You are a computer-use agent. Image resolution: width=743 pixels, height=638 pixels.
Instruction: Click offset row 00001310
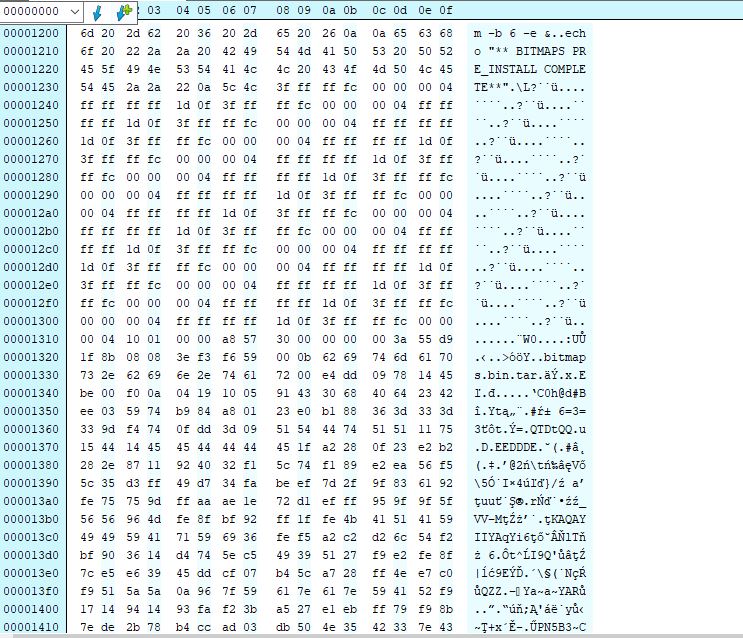click(31, 339)
